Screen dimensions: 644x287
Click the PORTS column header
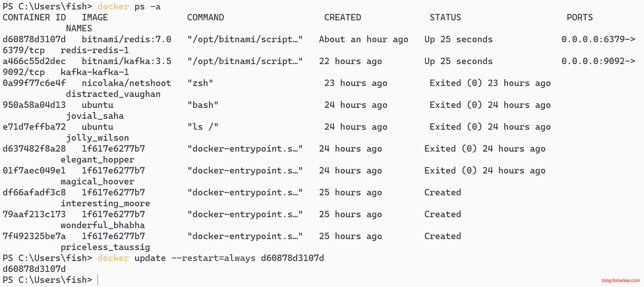(x=580, y=17)
